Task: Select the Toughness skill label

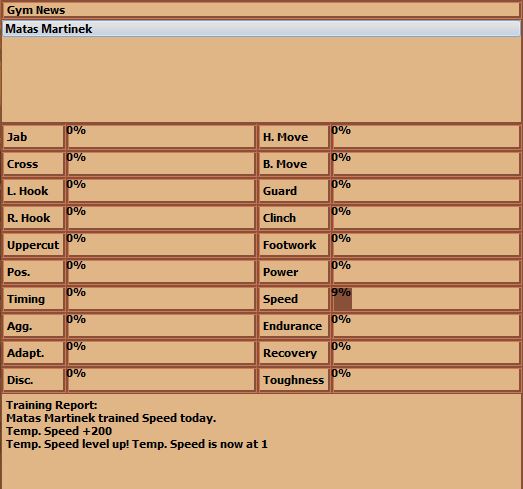Action: click(x=294, y=380)
